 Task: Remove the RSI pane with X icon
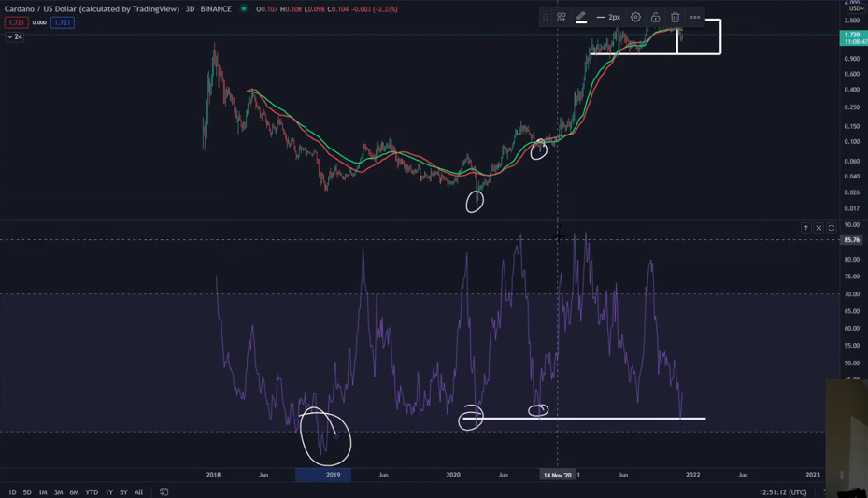(818, 228)
